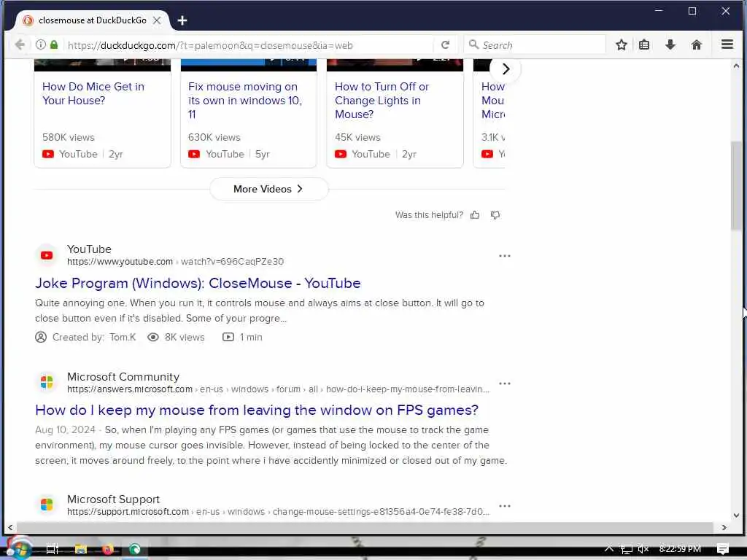This screenshot has height=560, width=747.
Task: Click the horizontal scrollbar right arrow
Action: pyautogui.click(x=724, y=528)
